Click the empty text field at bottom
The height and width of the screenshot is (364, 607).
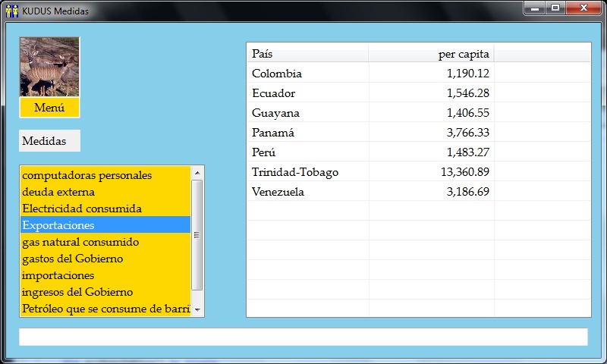click(x=303, y=337)
